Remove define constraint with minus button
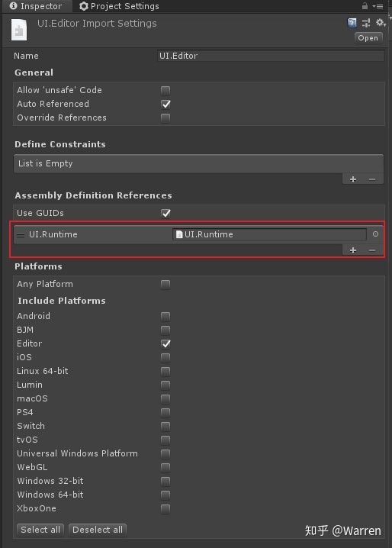 [372, 179]
